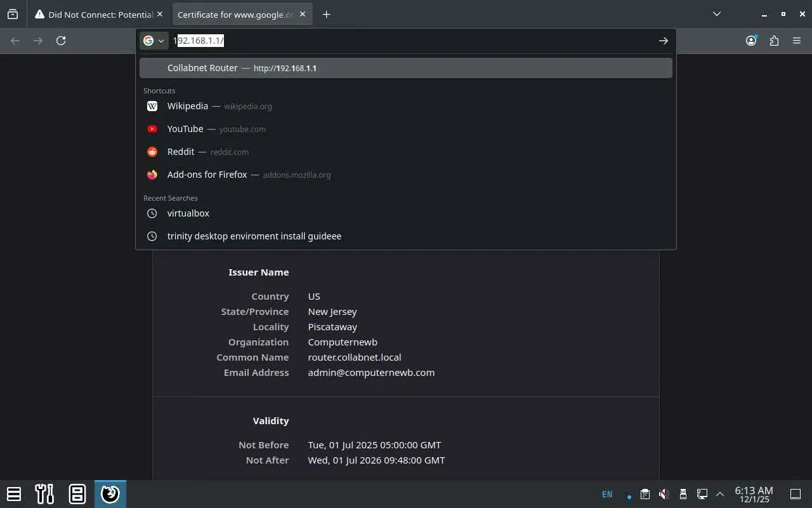Click the Firefox add-ons icon in the suggestions

click(x=152, y=175)
